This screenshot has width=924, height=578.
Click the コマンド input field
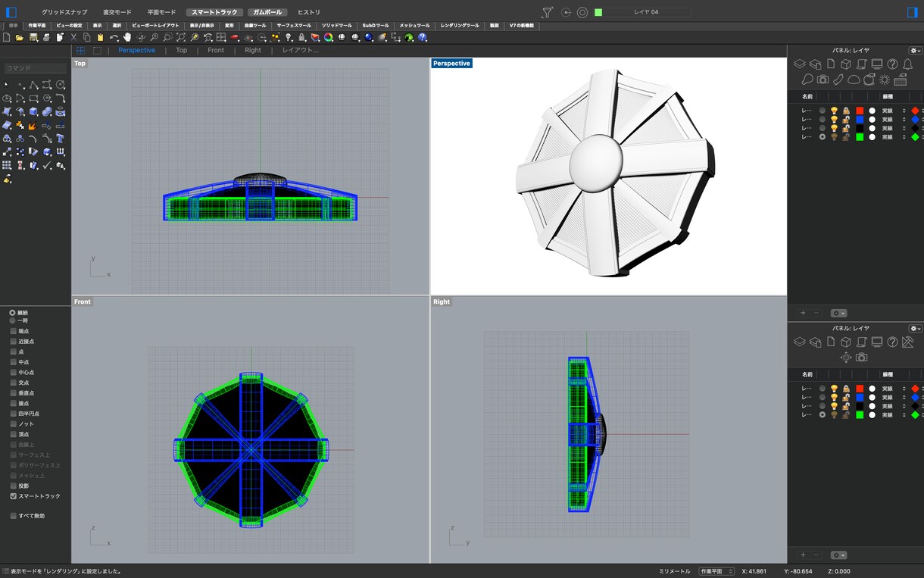pyautogui.click(x=36, y=68)
